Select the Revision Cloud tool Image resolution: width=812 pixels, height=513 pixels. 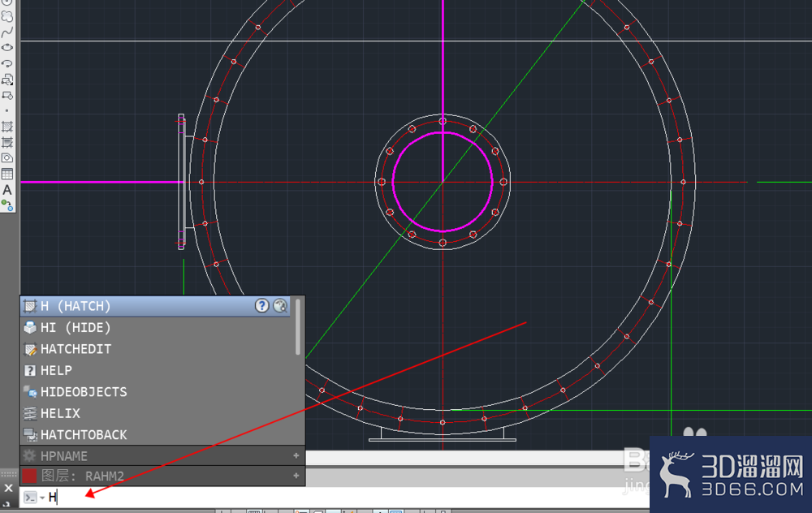(7, 16)
